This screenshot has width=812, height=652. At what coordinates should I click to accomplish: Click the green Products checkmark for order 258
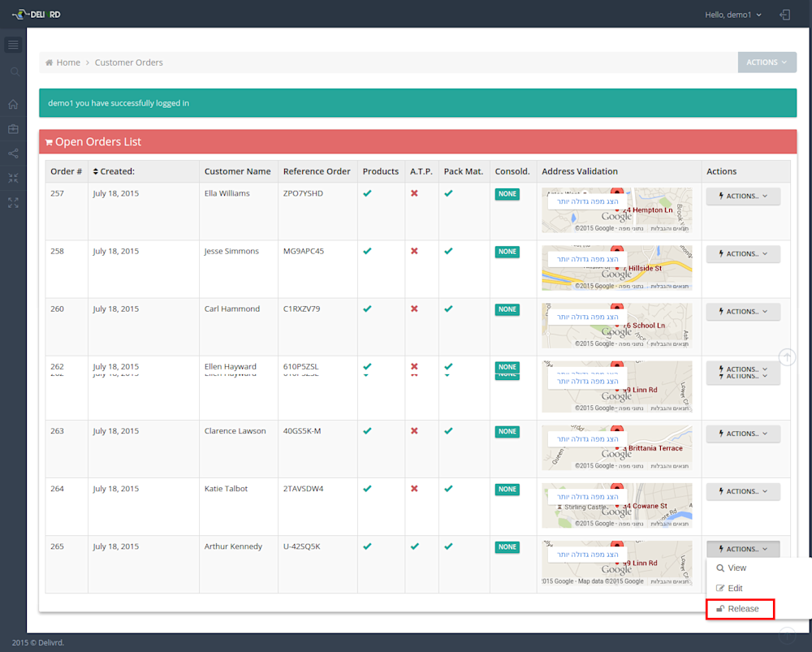point(367,251)
